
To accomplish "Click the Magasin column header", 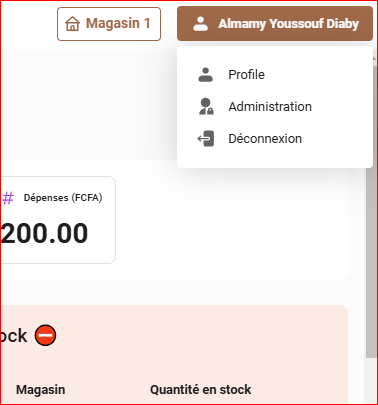I will tap(41, 390).
